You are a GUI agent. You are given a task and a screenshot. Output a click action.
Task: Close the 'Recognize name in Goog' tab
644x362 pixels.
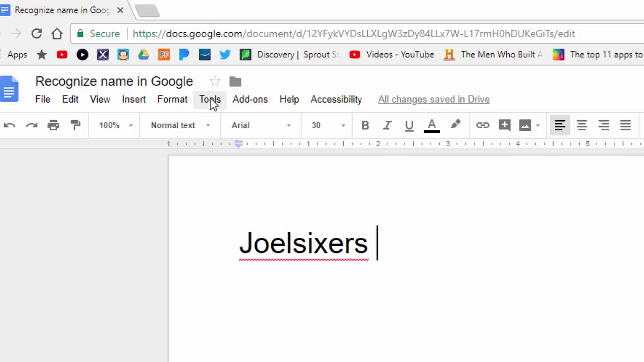click(x=120, y=10)
